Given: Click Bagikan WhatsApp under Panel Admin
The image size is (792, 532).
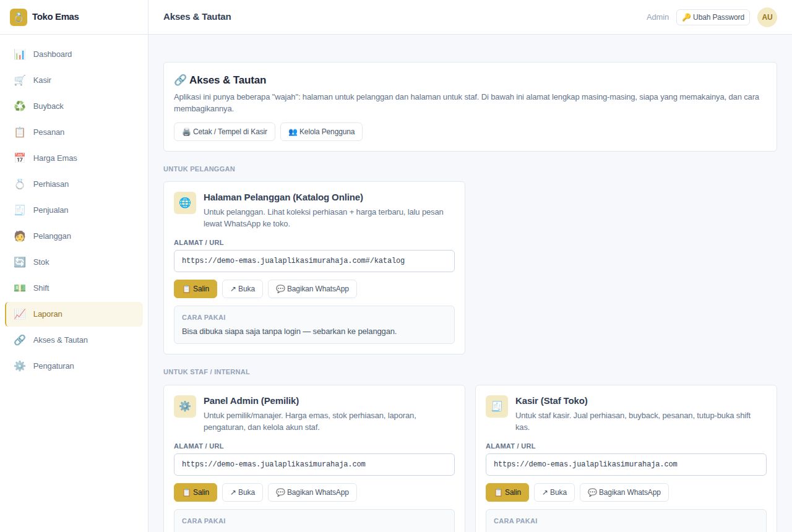Looking at the screenshot, I should 312,492.
